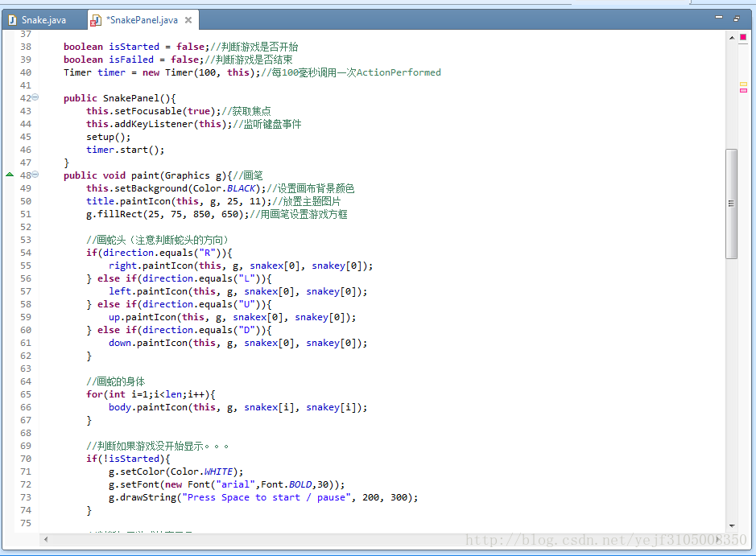Click the red error indicator in overview ruler
Viewport: 756px width, 556px height.
(743, 37)
